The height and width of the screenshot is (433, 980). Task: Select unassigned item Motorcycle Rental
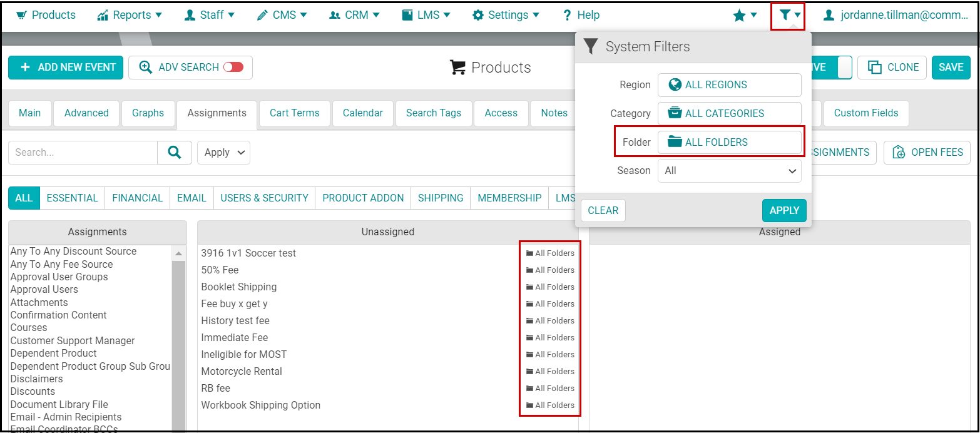coord(241,372)
